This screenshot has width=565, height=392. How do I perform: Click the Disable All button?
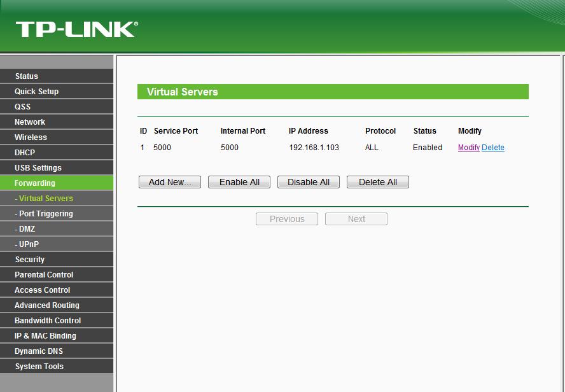309,182
